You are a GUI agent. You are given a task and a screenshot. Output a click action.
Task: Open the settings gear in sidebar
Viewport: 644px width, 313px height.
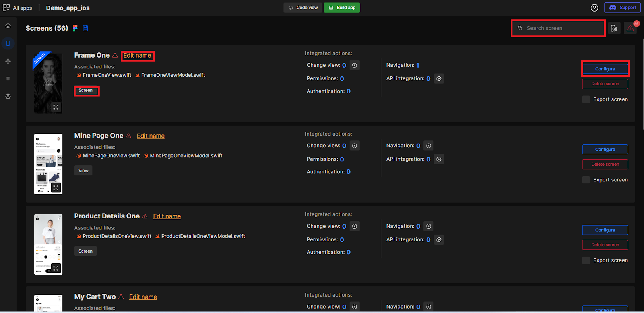8,97
